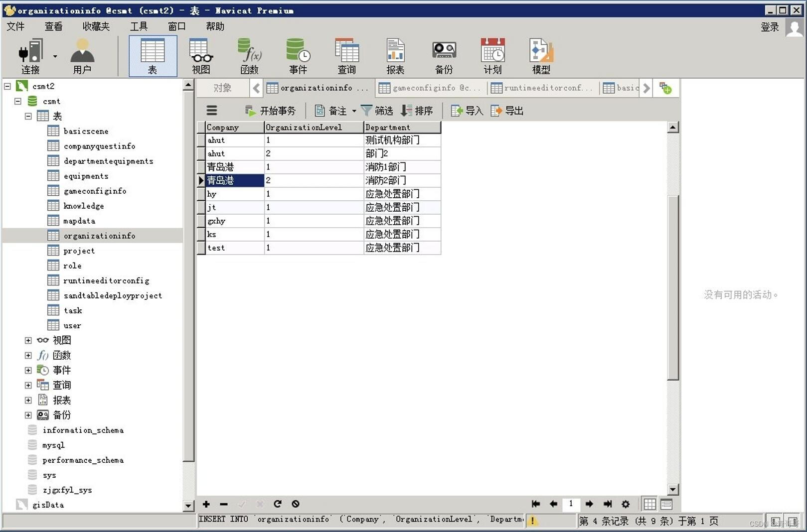Switch to the gameconfiginfo tab
This screenshot has width=807, height=532.
pyautogui.click(x=430, y=88)
